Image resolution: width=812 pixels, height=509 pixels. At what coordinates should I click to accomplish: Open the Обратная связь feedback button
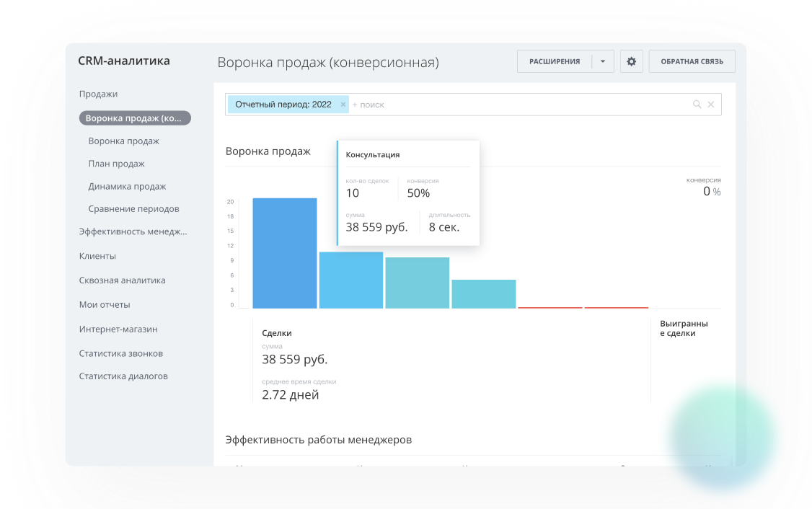[x=692, y=62]
